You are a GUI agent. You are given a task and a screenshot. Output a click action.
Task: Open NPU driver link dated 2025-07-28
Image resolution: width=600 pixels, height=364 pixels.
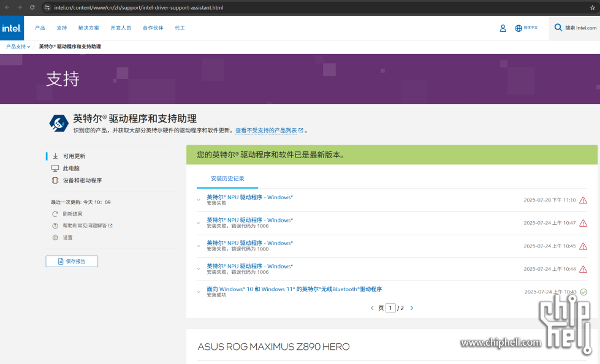tap(250, 197)
